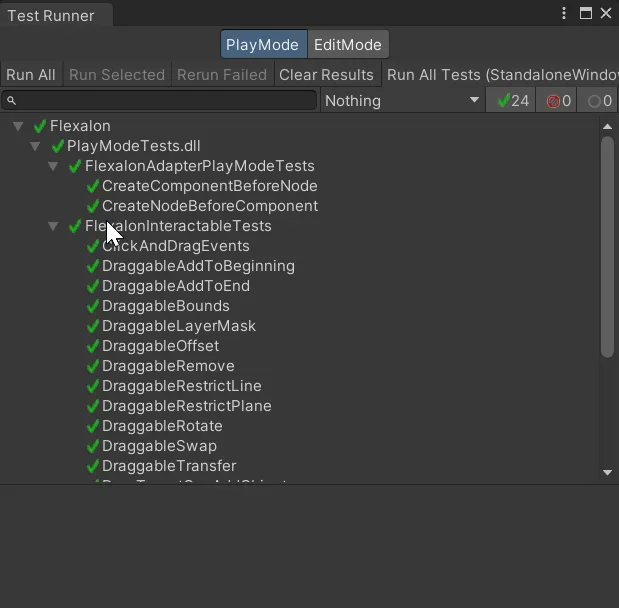Collapse the PlayModeTests.dll node
The height and width of the screenshot is (608, 619).
tap(35, 146)
